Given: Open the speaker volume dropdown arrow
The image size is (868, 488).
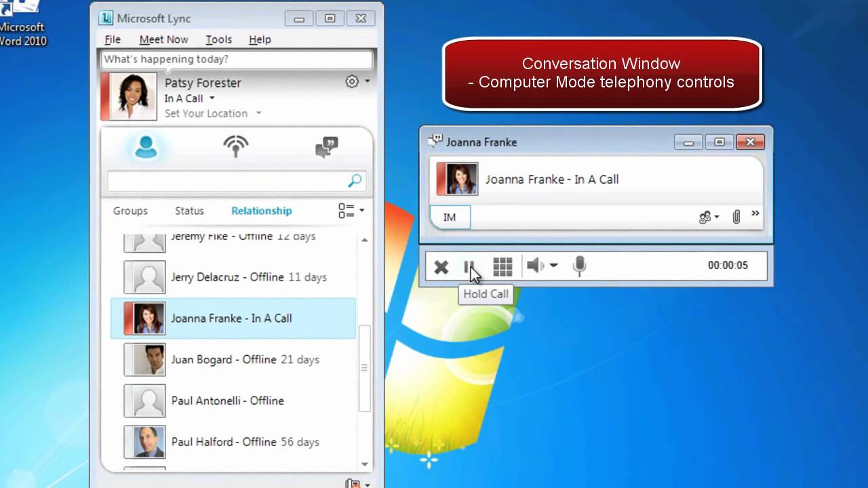Looking at the screenshot, I should tap(553, 266).
